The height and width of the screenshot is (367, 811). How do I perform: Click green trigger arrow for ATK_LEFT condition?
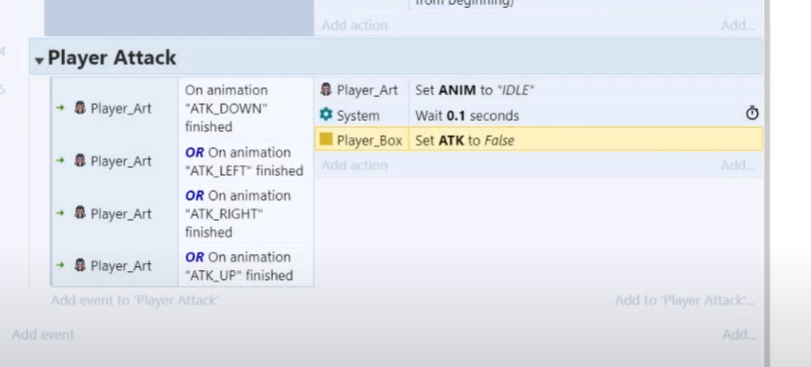(61, 160)
